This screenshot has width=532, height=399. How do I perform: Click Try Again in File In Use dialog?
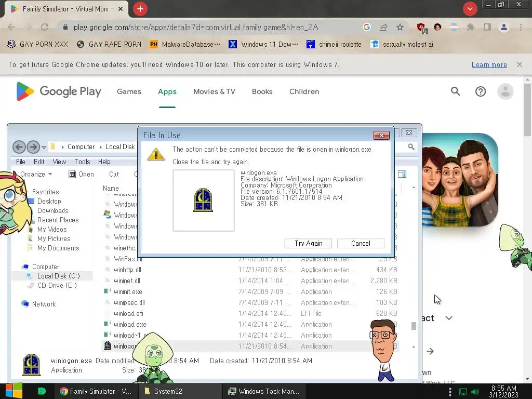coord(308,243)
